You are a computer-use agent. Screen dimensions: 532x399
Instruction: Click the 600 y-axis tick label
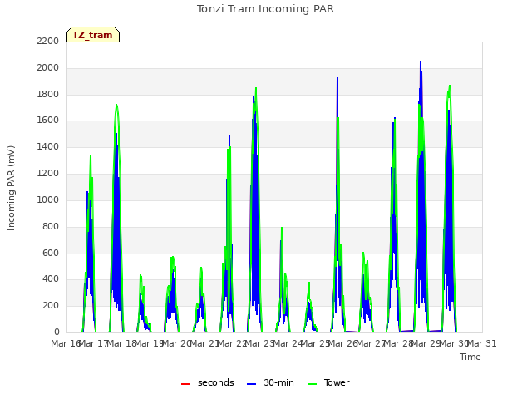click(x=51, y=253)
